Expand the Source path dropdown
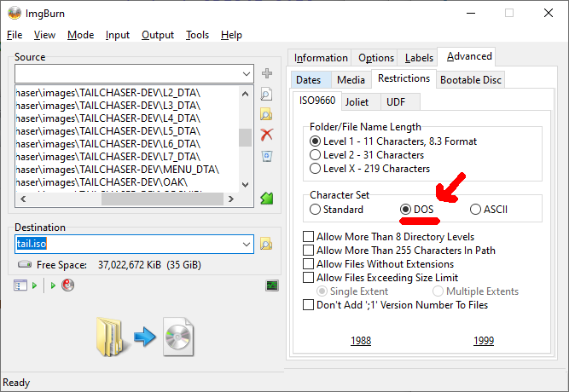 point(246,74)
